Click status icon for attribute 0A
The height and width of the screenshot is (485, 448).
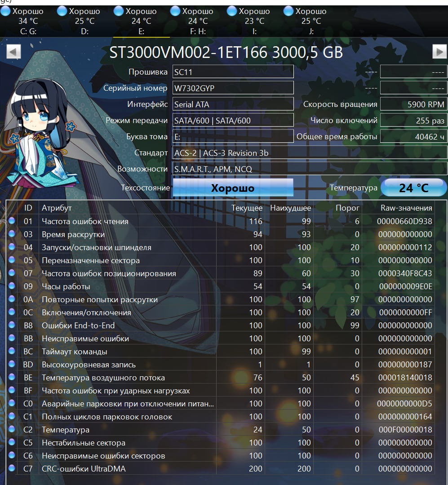click(x=12, y=299)
